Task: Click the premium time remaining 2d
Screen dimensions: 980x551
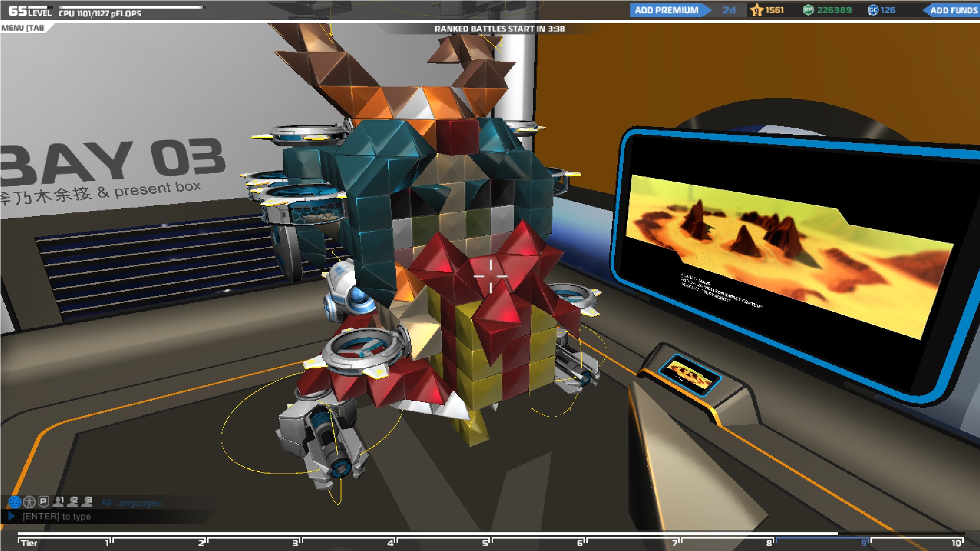Action: click(x=729, y=10)
